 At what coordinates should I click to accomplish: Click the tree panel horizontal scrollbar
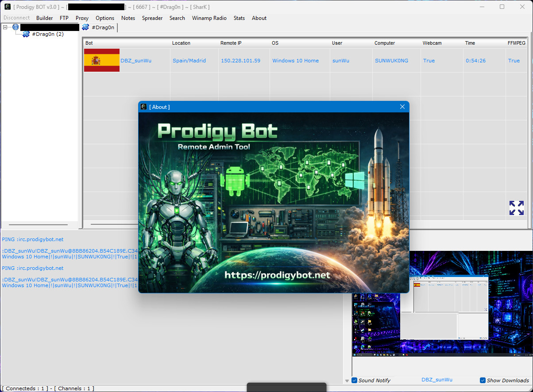click(x=38, y=225)
